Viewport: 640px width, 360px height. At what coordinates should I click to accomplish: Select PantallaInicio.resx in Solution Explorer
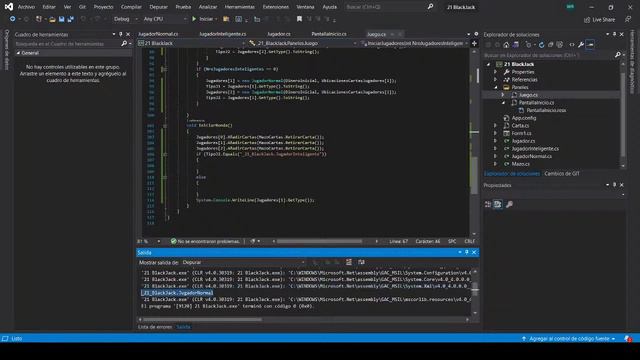pos(546,110)
